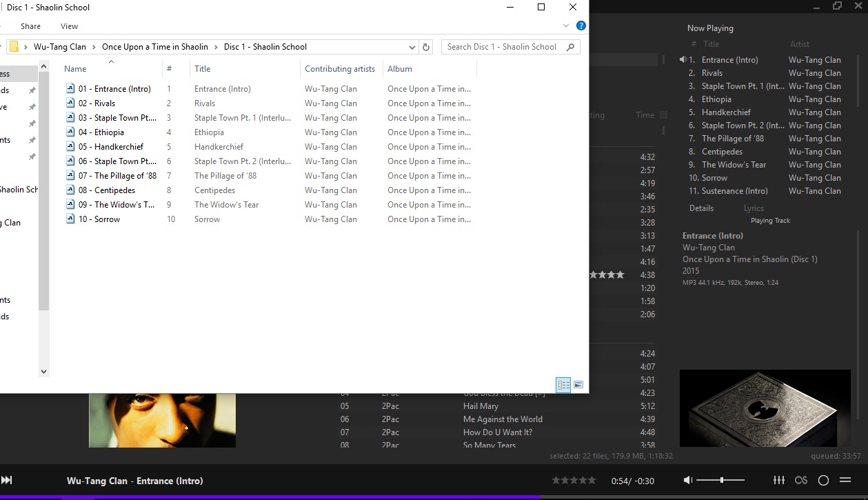This screenshot has width=868, height=500.
Task: Select the file icon for 04 - Ethiopia
Action: pos(70,132)
